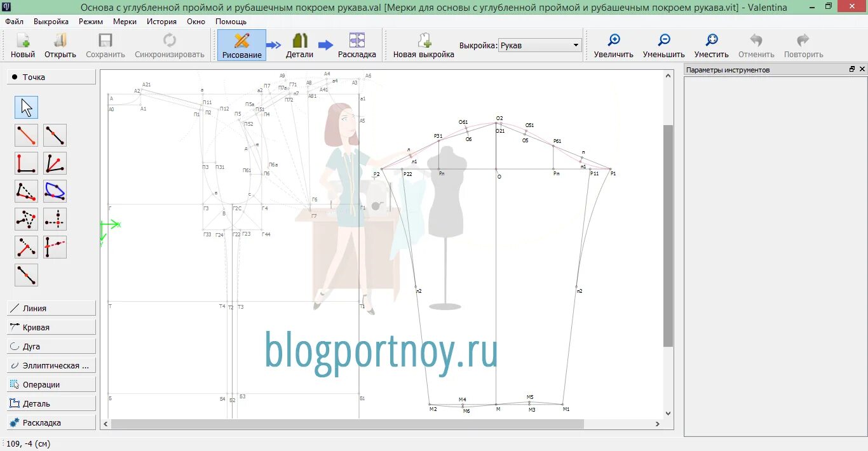Screen dimensions: 868x451
Task: Click the canvas horizontal scrollbar thumb
Action: 346,424
